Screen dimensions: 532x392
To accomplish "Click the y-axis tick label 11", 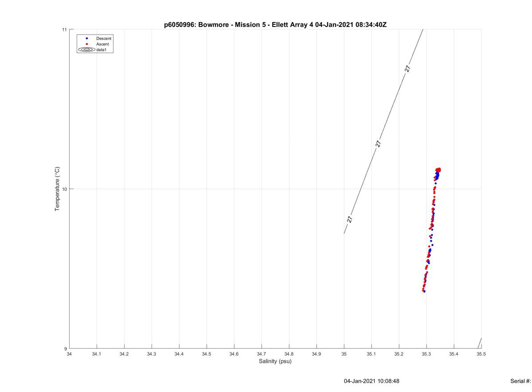I will point(64,30).
